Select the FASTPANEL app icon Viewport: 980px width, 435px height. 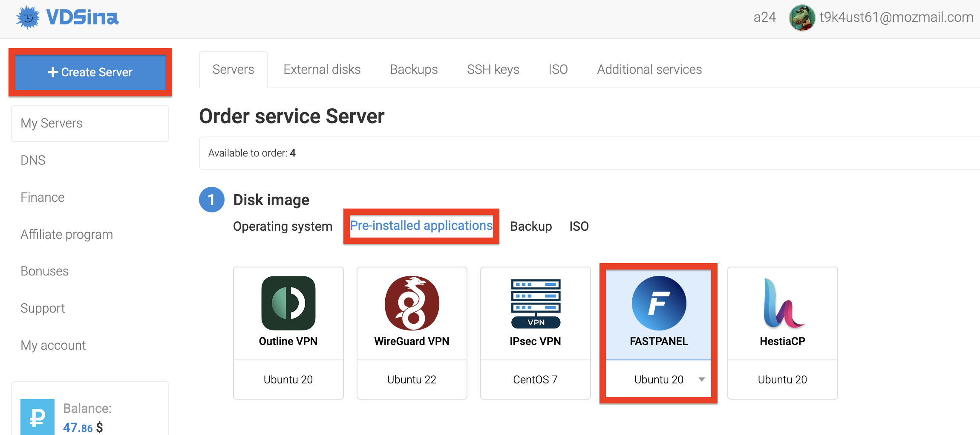click(659, 303)
